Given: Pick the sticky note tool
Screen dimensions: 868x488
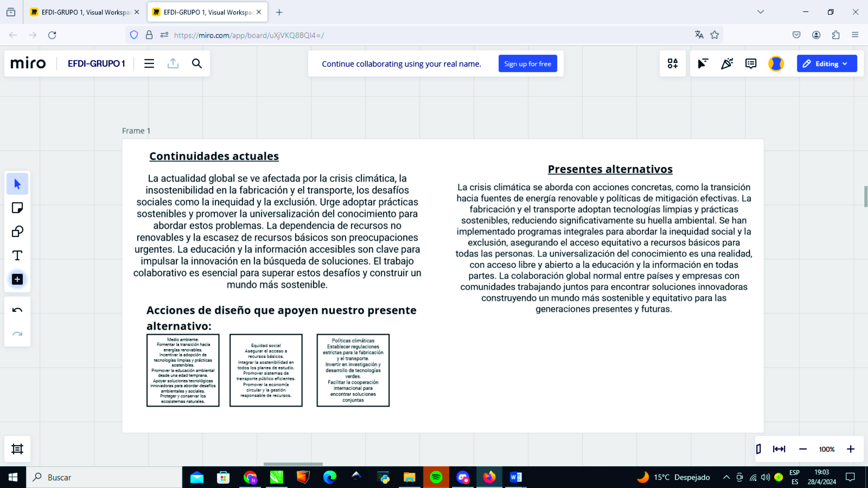Looking at the screenshot, I should click(17, 208).
